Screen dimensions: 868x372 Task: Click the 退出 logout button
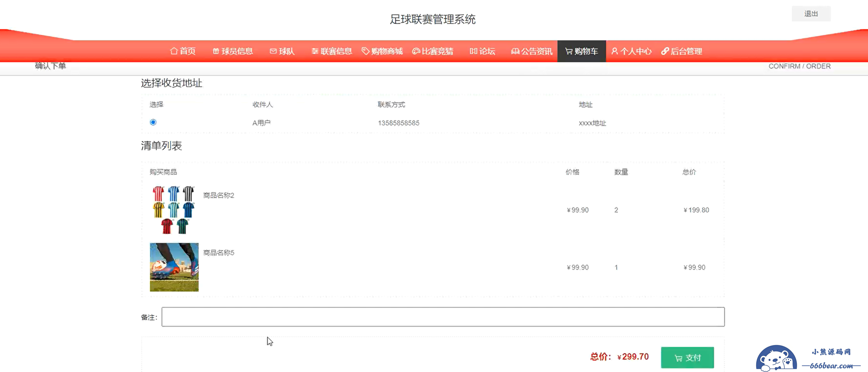click(x=811, y=14)
